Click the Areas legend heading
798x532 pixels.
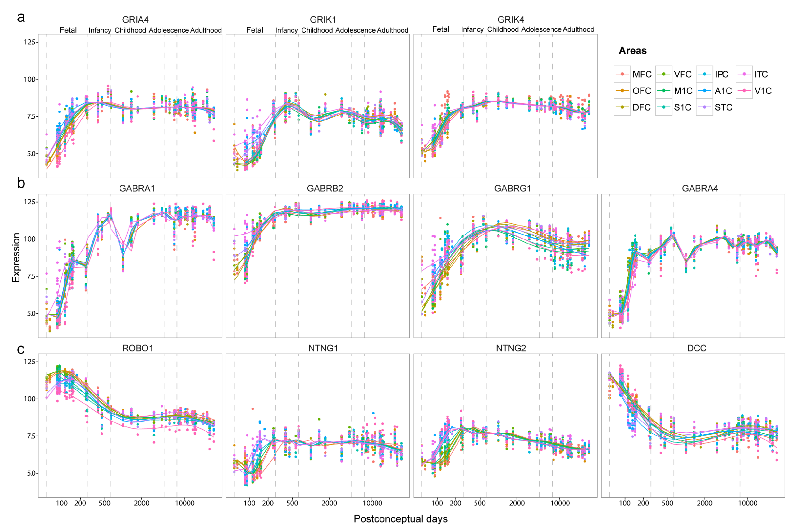click(x=632, y=51)
